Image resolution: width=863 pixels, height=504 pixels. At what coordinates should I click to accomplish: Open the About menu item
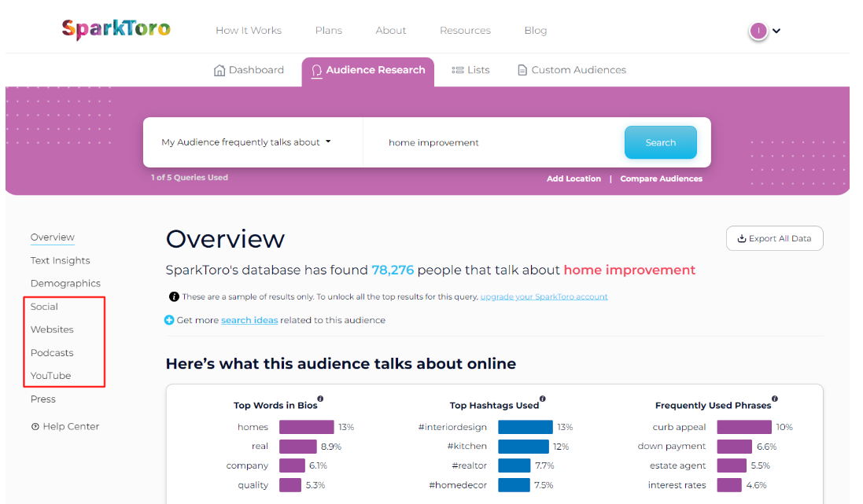tap(391, 30)
